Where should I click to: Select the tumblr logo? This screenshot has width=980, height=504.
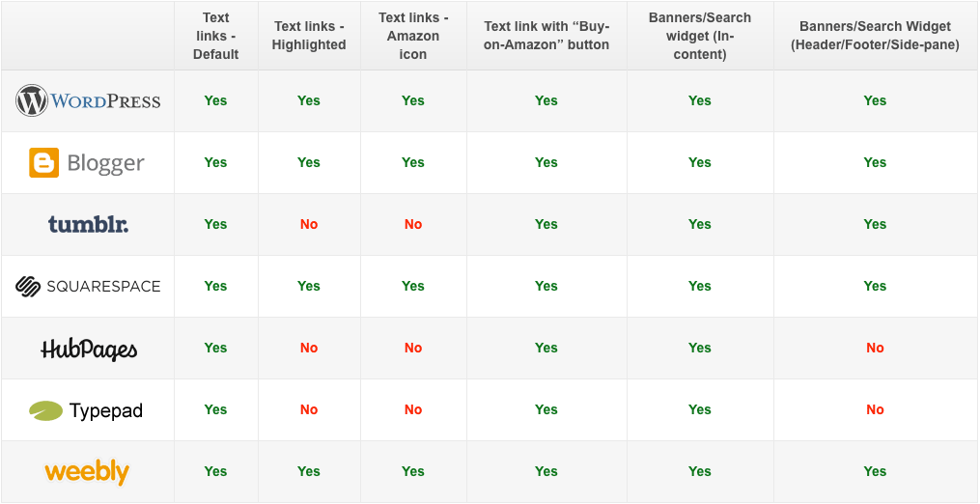(x=88, y=224)
